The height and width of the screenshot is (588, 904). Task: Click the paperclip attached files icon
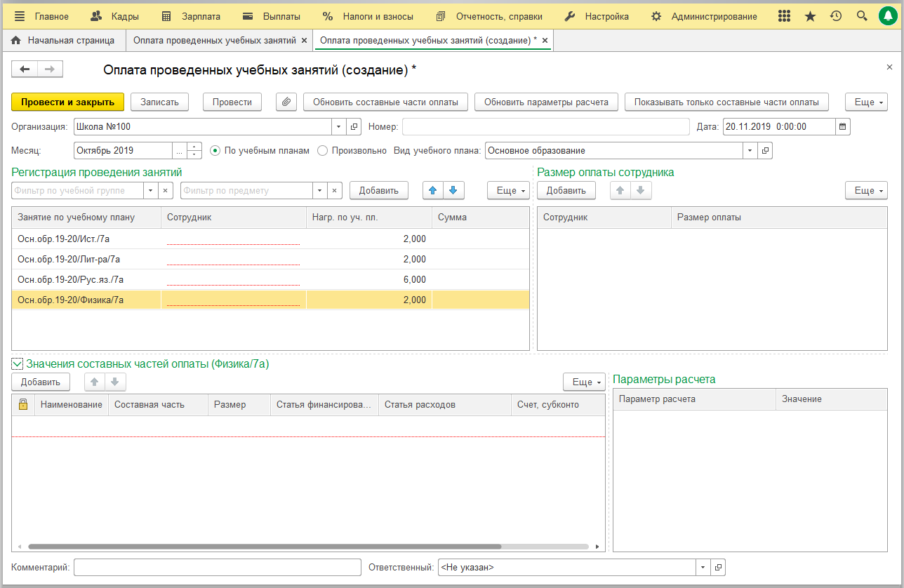(x=286, y=102)
